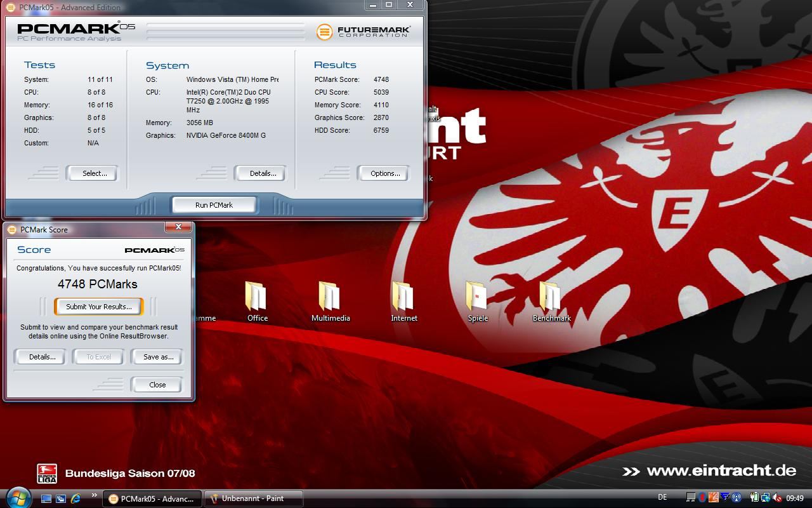Click the DE language indicator
The height and width of the screenshot is (508, 812).
tap(662, 497)
